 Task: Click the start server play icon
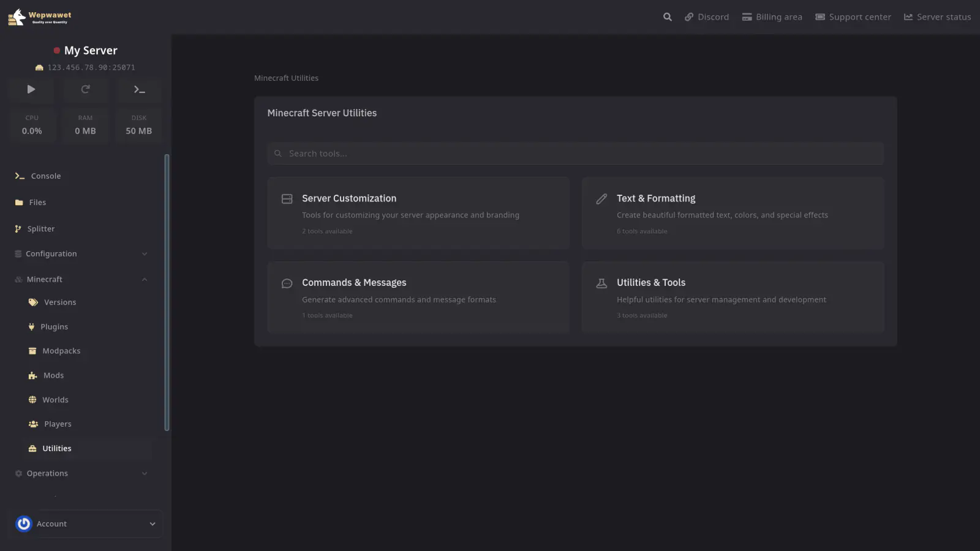31,89
